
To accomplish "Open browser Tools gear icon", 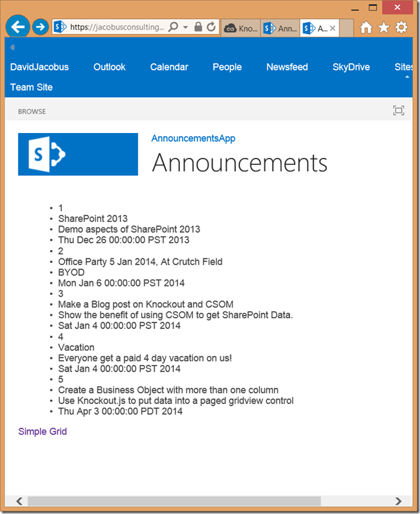I will click(401, 27).
